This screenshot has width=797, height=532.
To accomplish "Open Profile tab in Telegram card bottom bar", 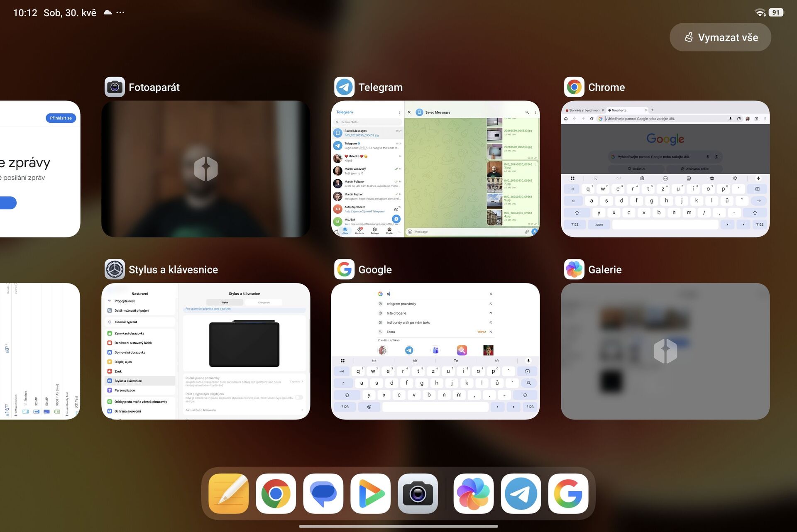I will click(389, 231).
